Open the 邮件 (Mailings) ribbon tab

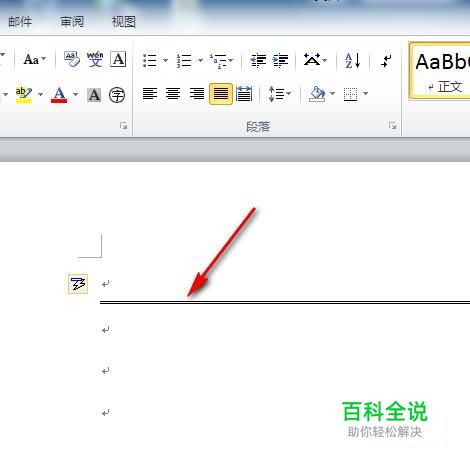(20, 22)
